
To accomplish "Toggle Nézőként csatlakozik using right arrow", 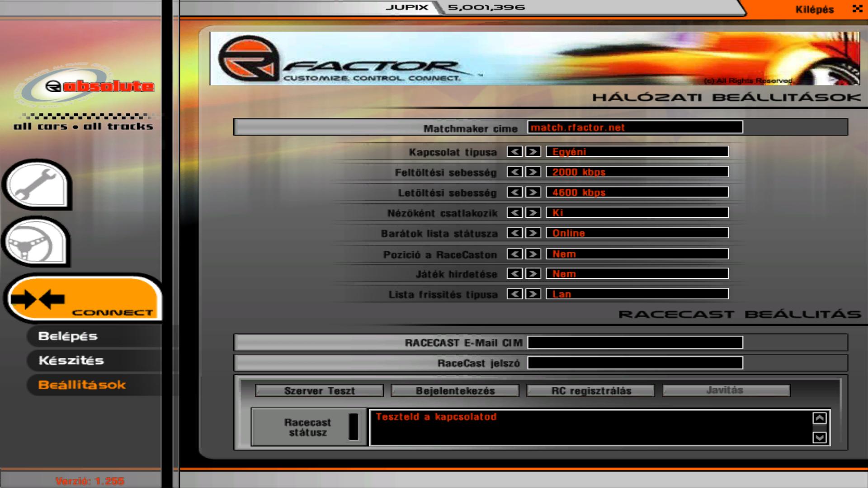I will 533,212.
